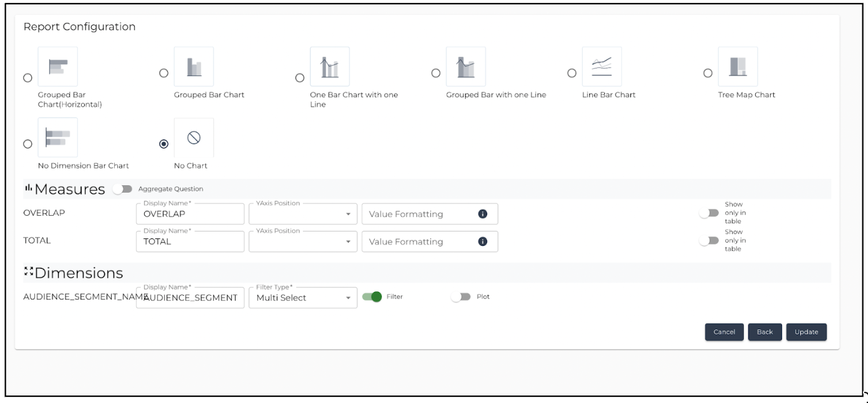Select the Grouped Bar with one Line icon

point(466,66)
